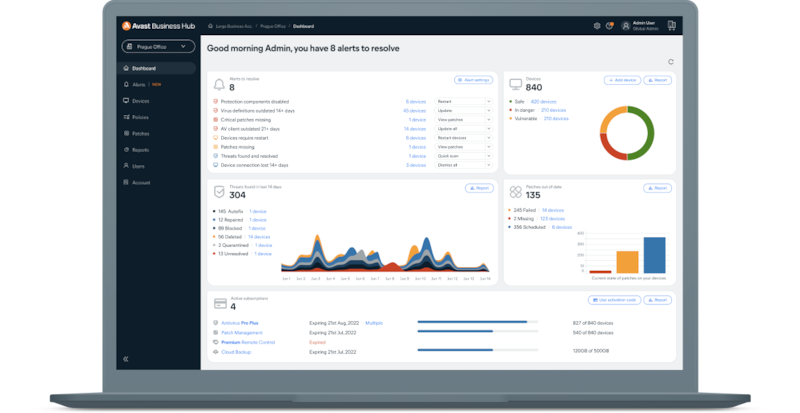Click the home icon in breadcrumb
The height and width of the screenshot is (413, 800).
[x=210, y=26]
